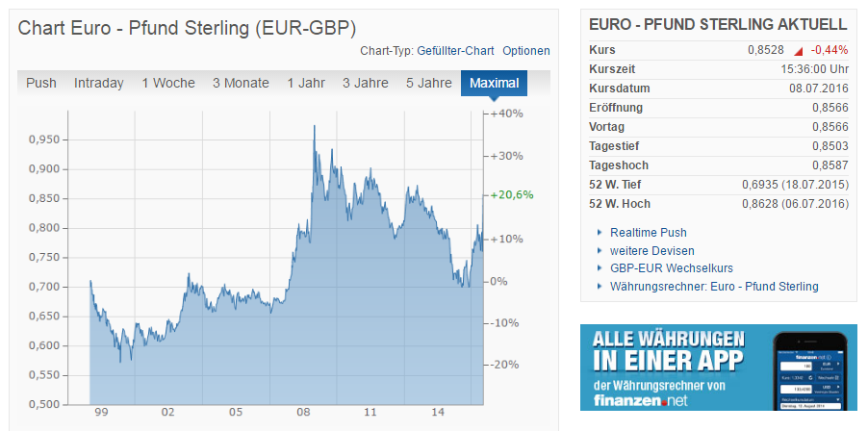Click the arrow bullet next to weitere Devisen
The image size is (868, 431).
tap(600, 251)
